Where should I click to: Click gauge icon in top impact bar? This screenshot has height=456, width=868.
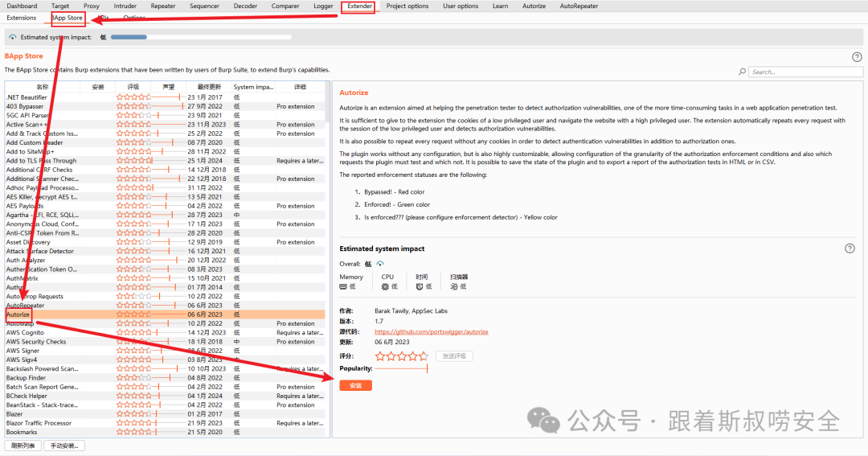[x=13, y=37]
